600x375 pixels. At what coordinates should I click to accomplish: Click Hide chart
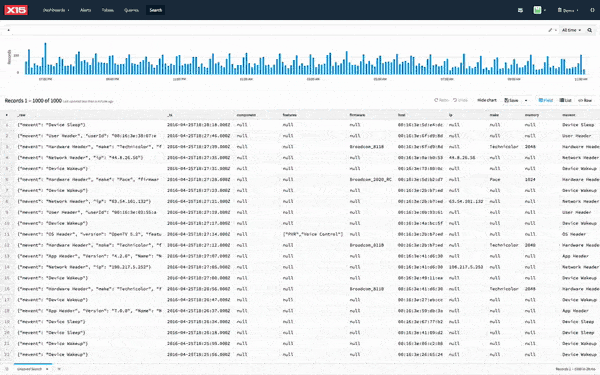pos(487,100)
